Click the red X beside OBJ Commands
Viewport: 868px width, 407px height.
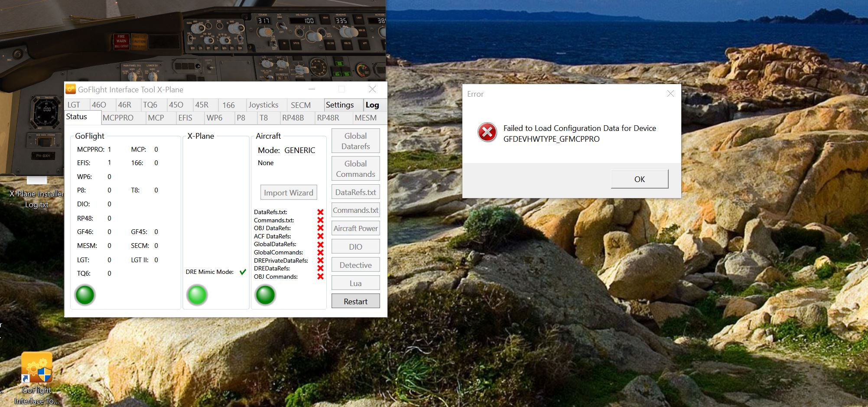coord(320,277)
